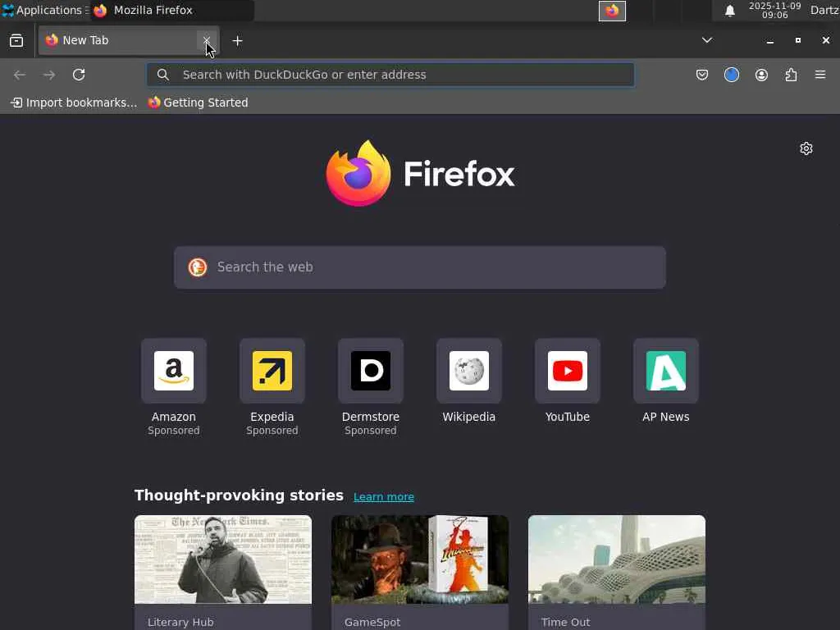The height and width of the screenshot is (630, 840).
Task: Open the hamburger application menu
Action: [820, 75]
